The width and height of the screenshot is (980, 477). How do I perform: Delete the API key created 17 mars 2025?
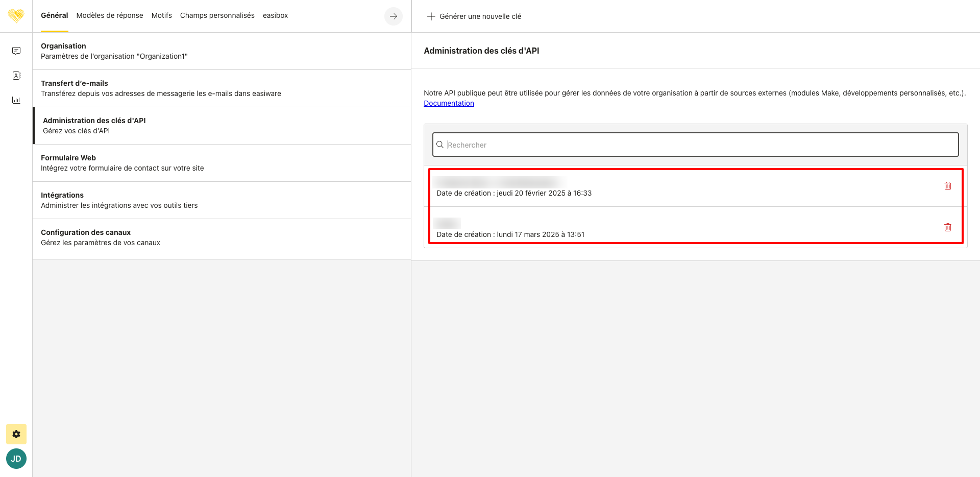coord(947,227)
